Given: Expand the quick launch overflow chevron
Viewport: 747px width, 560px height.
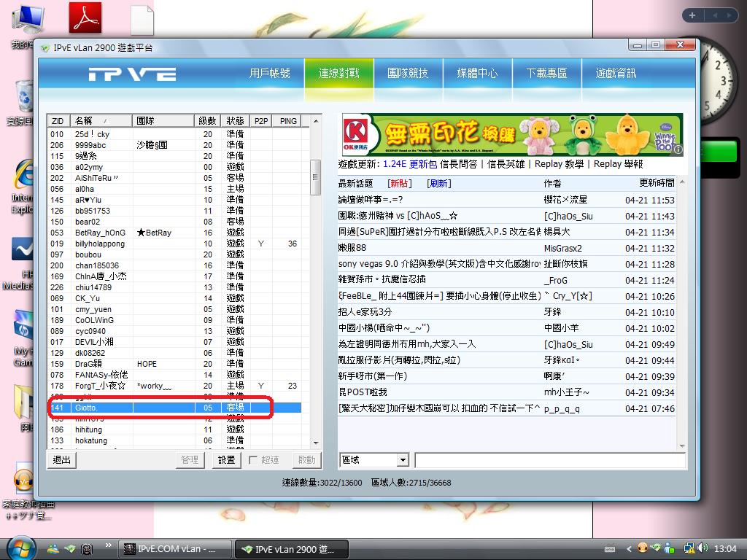Looking at the screenshot, I should tap(109, 545).
